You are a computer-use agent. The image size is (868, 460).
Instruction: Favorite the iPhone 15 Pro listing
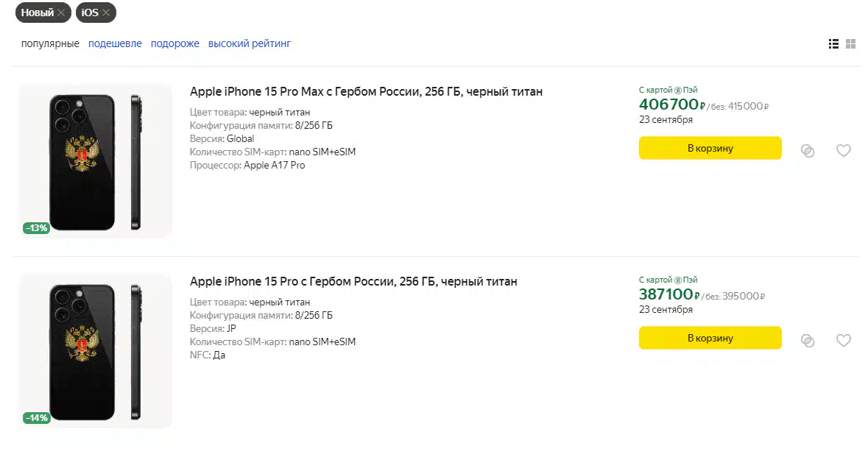843,340
